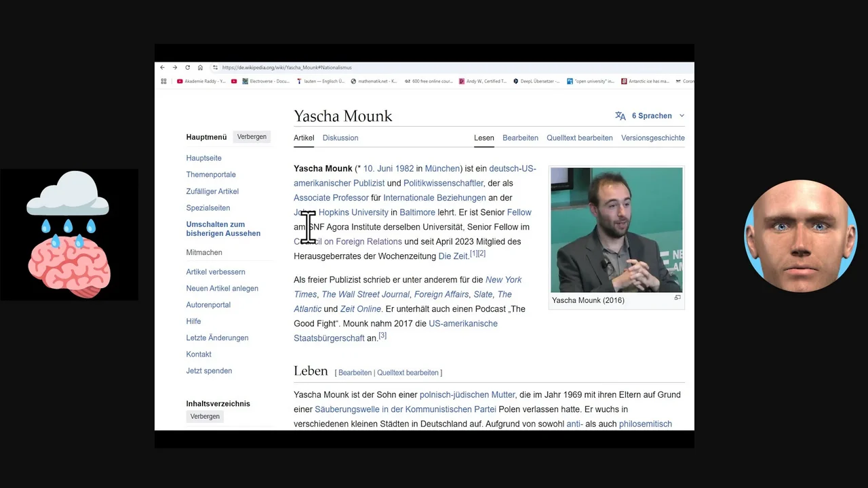Open 'polnisch-jüdischen Mutter' link
Viewport: 868px width, 488px height.
coord(467,394)
